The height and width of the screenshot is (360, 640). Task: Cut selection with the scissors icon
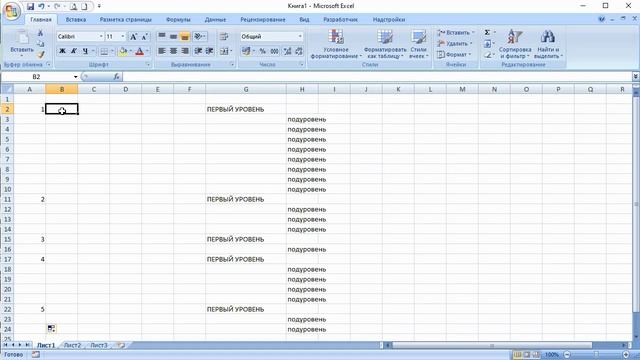coord(40,33)
